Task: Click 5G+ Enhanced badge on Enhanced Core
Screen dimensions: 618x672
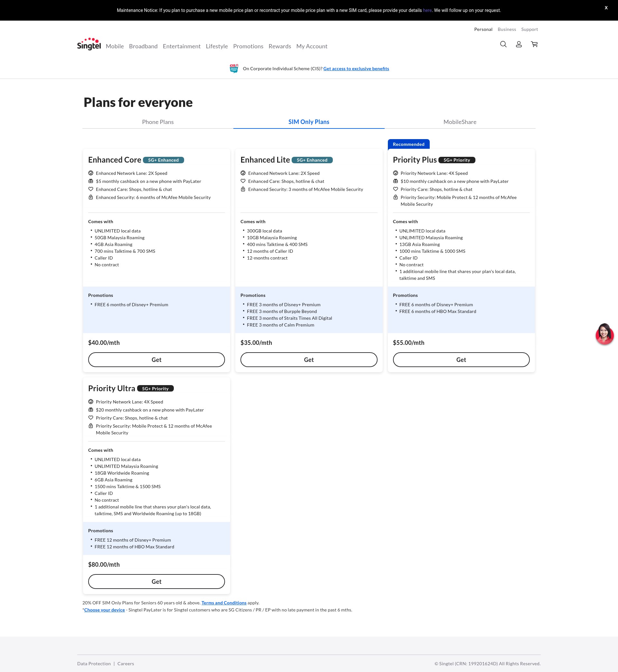Action: (164, 160)
